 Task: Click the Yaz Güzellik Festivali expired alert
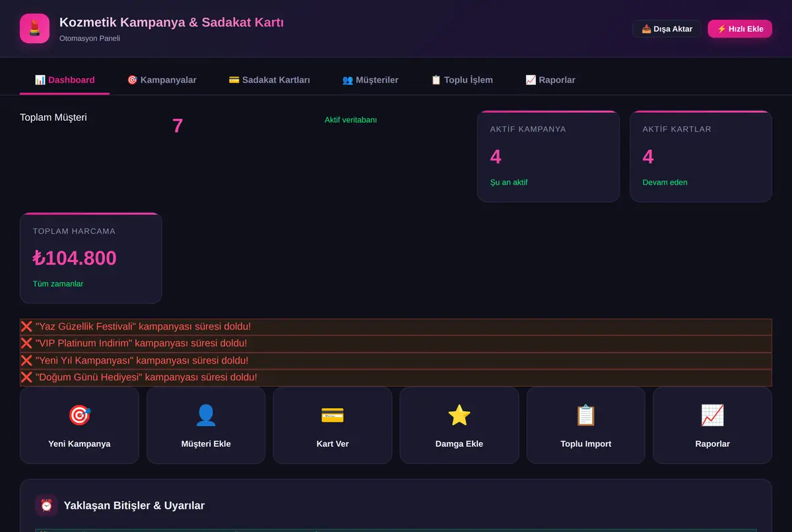click(x=396, y=327)
